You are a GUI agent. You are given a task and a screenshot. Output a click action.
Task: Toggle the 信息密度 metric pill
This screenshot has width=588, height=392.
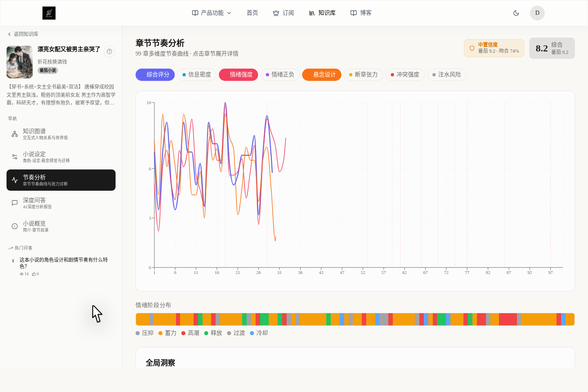click(x=196, y=75)
